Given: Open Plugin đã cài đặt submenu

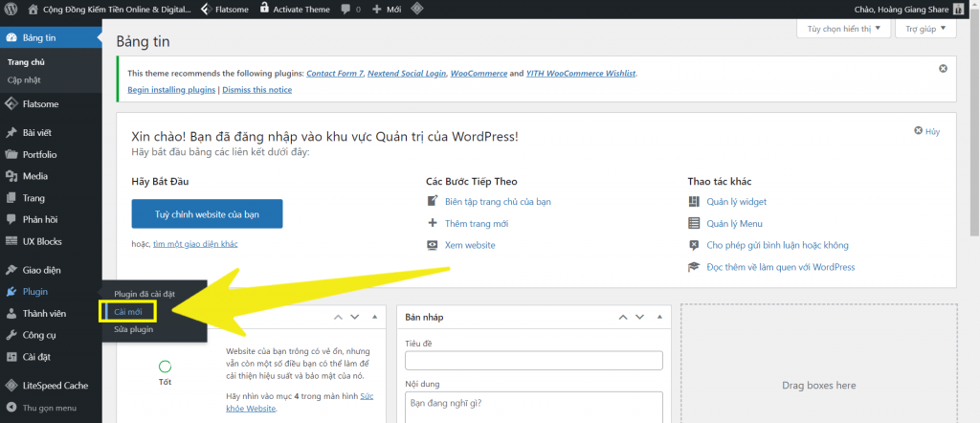Looking at the screenshot, I should [144, 294].
